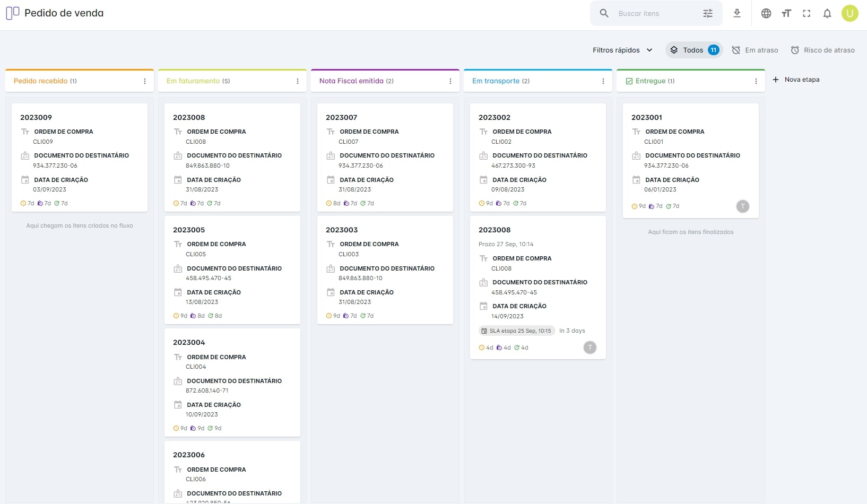Toggle fullscreen mode icon
This screenshot has width=867, height=504.
tap(807, 13)
